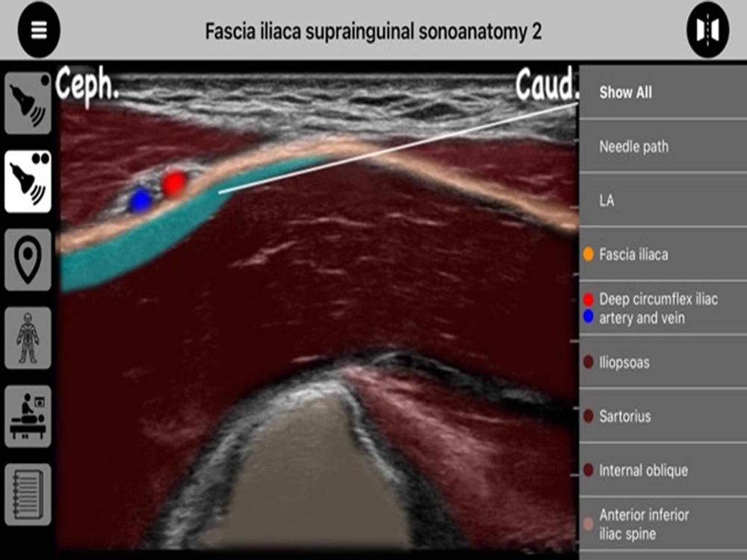Viewport: 747px width, 560px height.
Task: Toggle the Iliopsoas overlay
Action: click(663, 362)
